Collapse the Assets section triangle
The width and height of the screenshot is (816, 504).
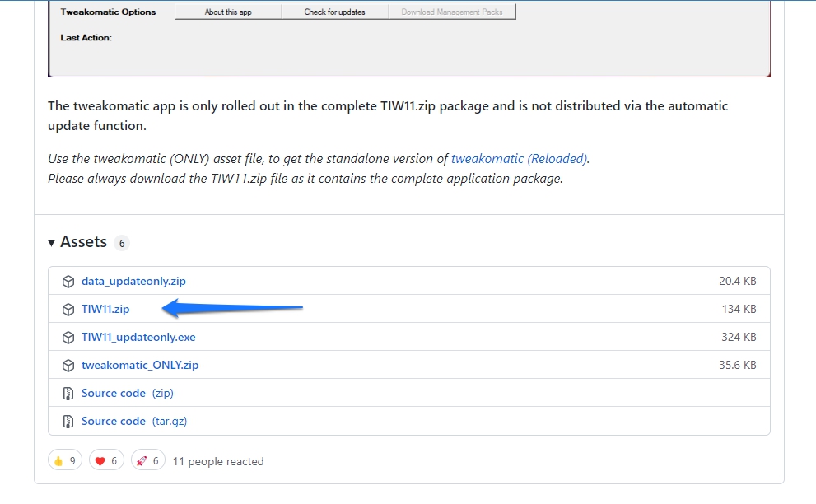52,243
